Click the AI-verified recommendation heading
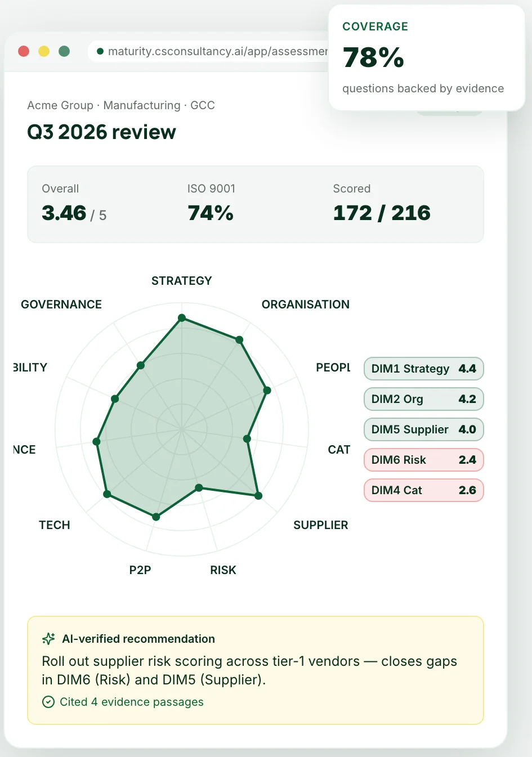 [x=138, y=639]
